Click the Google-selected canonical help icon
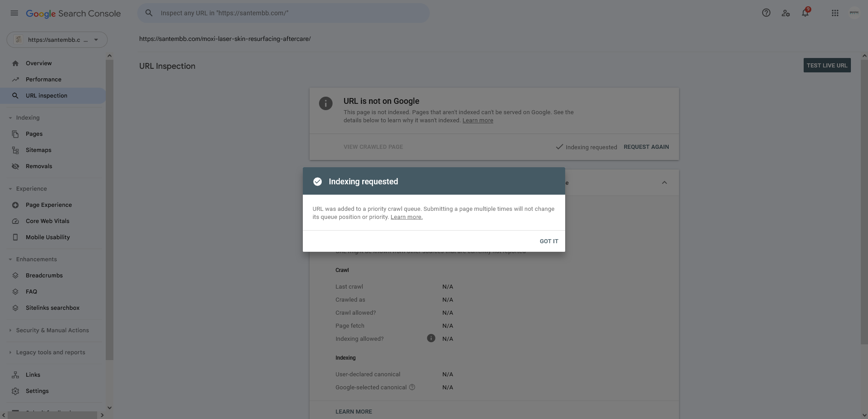Viewport: 868px width, 419px height. coord(412,387)
